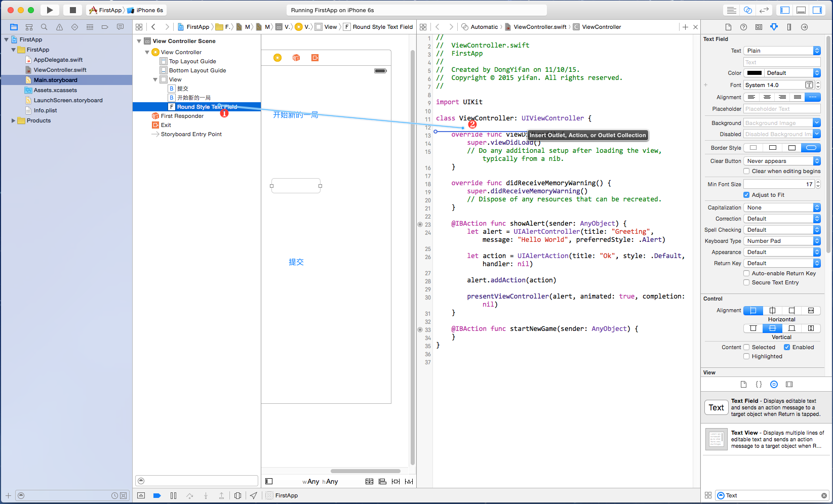This screenshot has width=833, height=504.
Task: Select Storyboard Entry Point in outline
Action: (191, 135)
